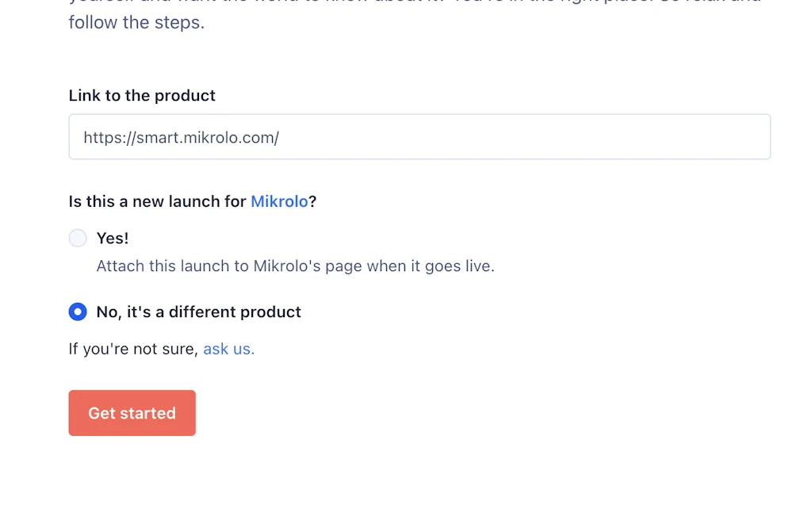The height and width of the screenshot is (512, 812).
Task: Click the follow the steps instruction text
Action: [x=136, y=22]
